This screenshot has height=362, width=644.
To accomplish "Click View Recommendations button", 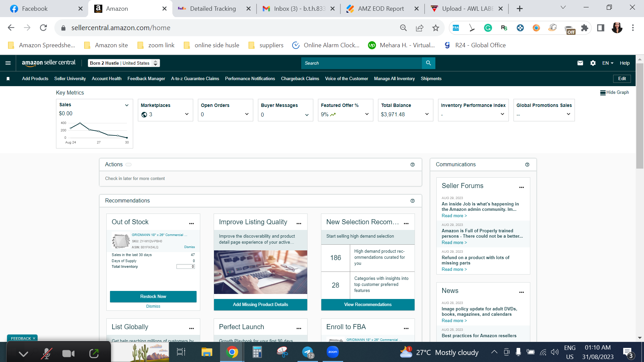I will [368, 305].
